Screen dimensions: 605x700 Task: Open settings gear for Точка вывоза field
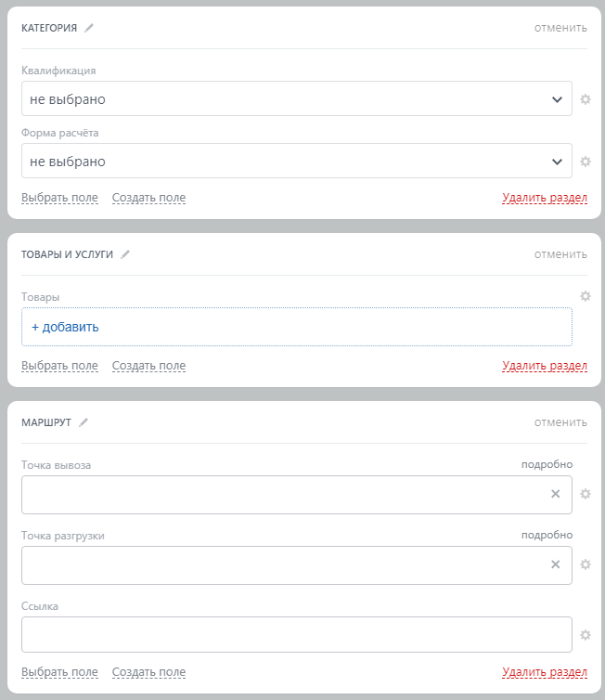(x=586, y=494)
